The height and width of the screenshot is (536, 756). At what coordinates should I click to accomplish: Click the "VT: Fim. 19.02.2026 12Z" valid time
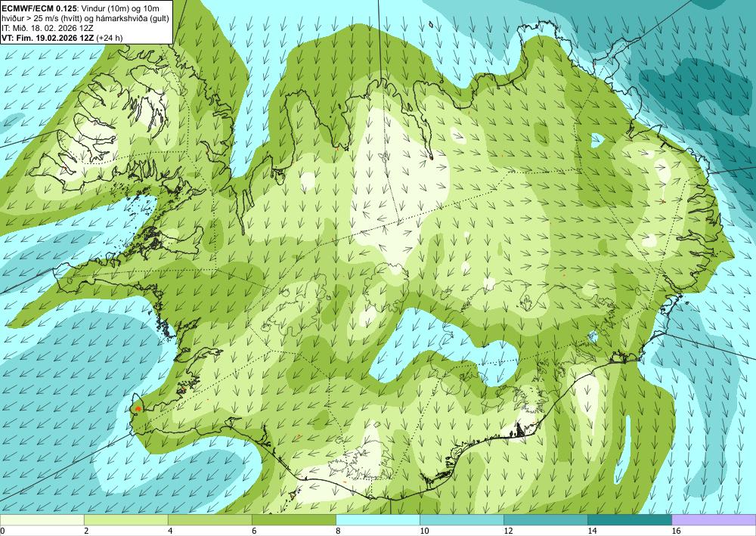[x=48, y=38]
